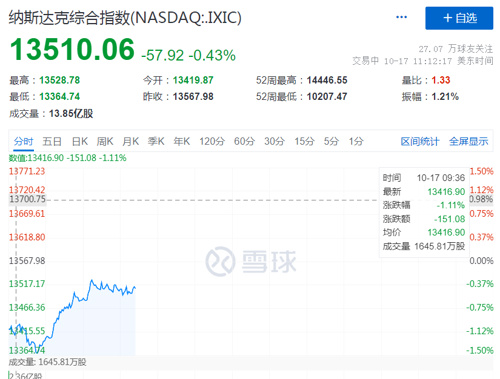Switch to 120分 interval chart

(x=212, y=141)
